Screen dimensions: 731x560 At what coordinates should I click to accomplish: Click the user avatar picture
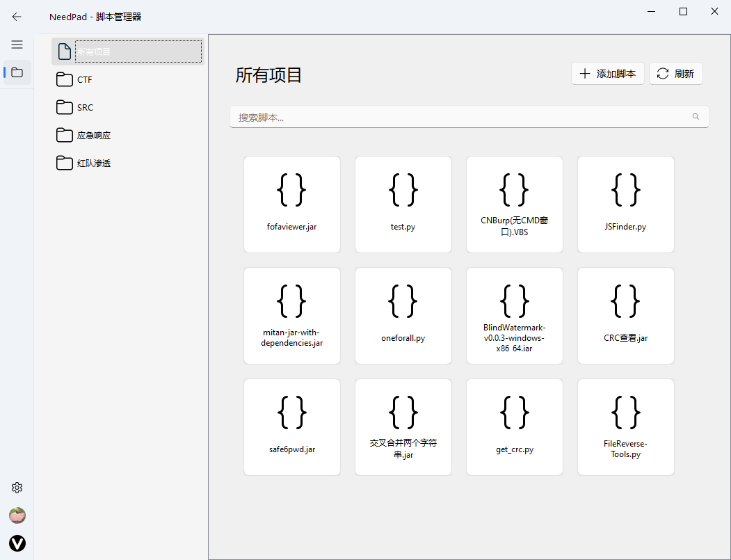pyautogui.click(x=17, y=515)
